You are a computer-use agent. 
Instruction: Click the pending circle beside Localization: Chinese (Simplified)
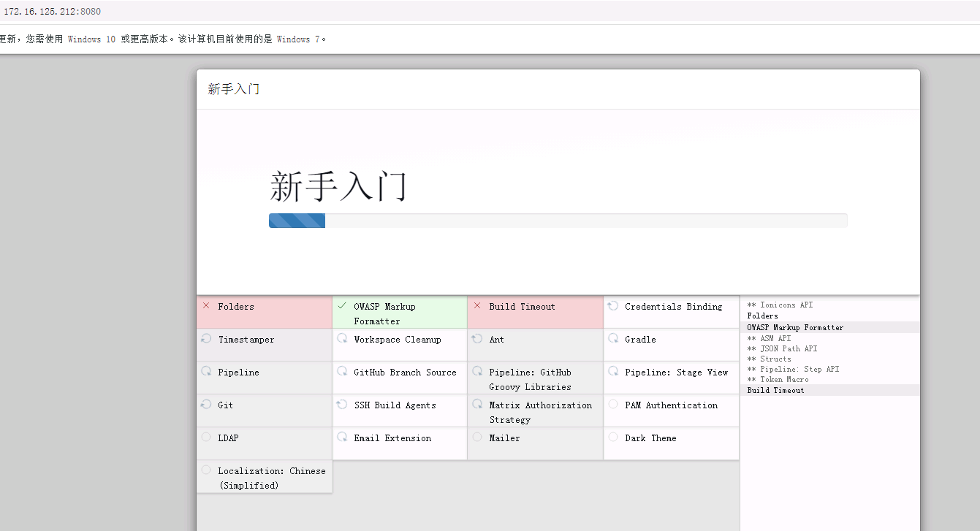point(206,470)
